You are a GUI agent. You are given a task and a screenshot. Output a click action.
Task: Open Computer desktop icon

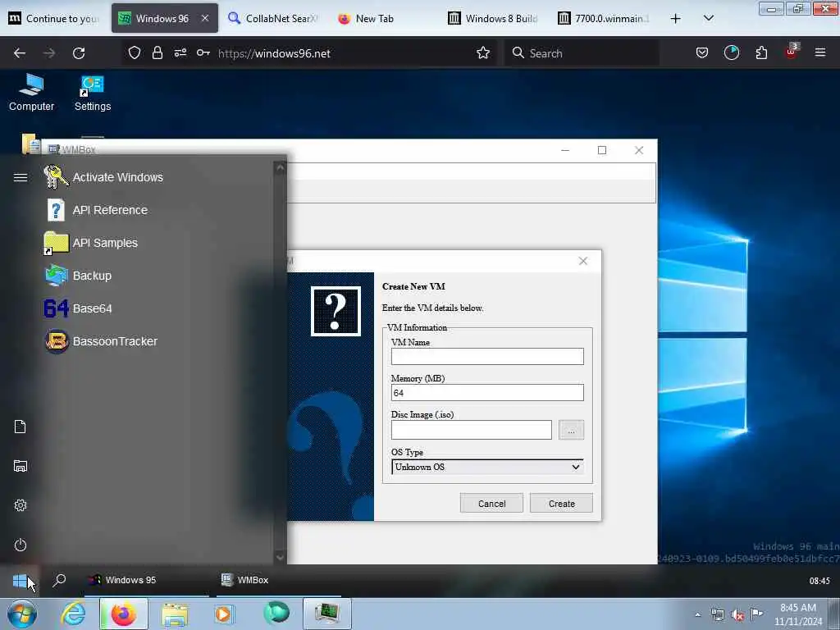(32, 92)
